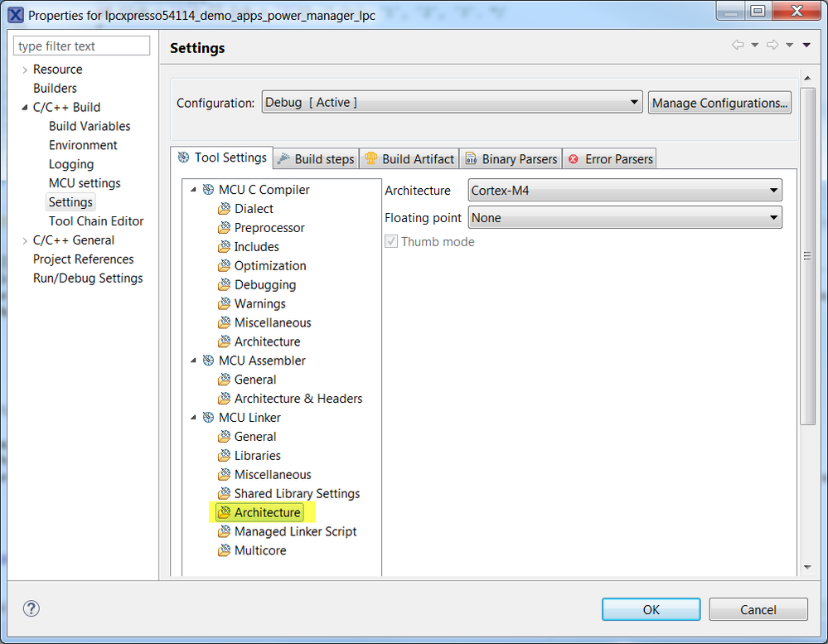Image resolution: width=828 pixels, height=644 pixels.
Task: Select Miscellaneous under MCU C Compiler
Action: coord(273,322)
